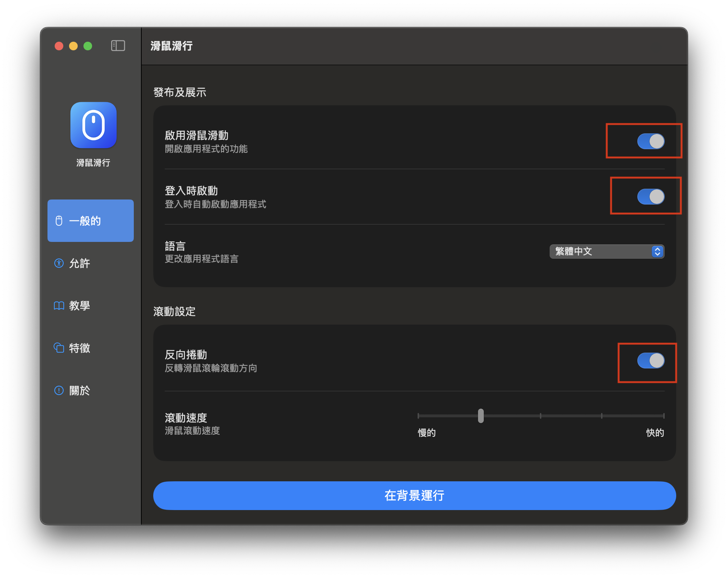Click the book icon beside 教學

pyautogui.click(x=59, y=306)
